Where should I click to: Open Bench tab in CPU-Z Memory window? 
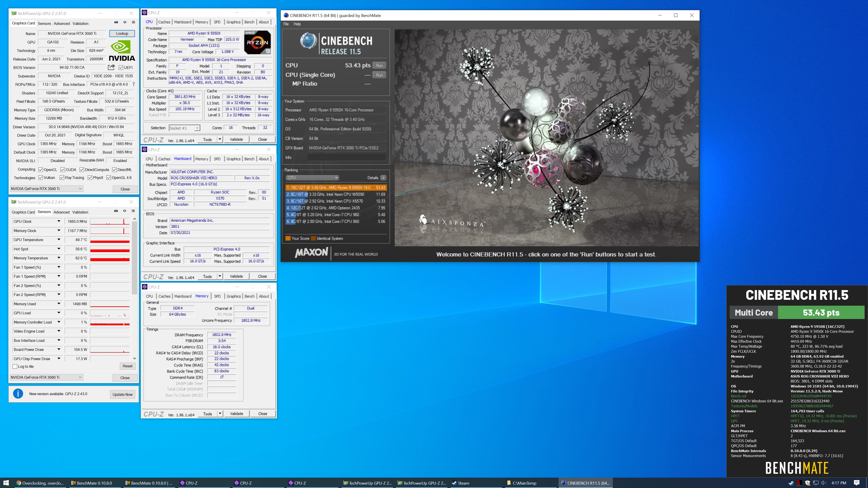250,296
